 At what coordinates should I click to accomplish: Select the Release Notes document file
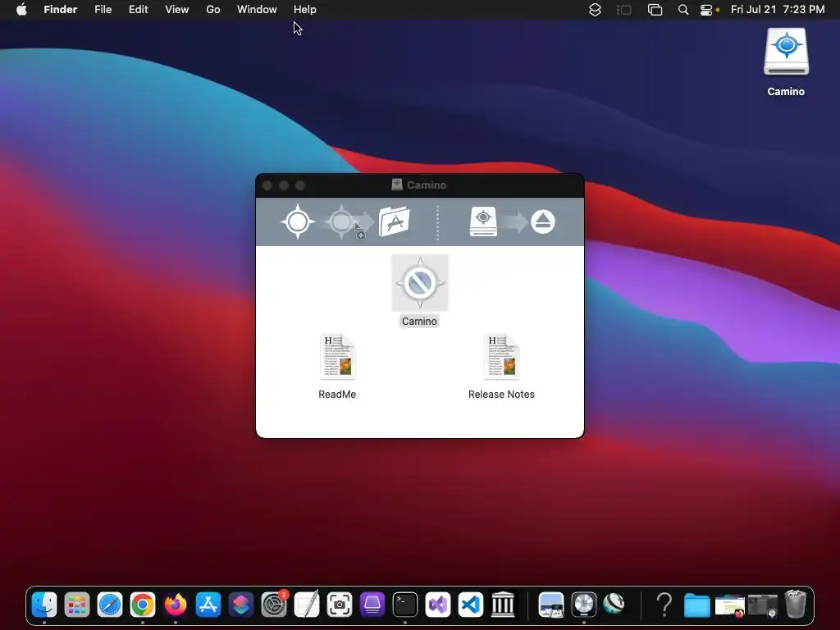[501, 357]
